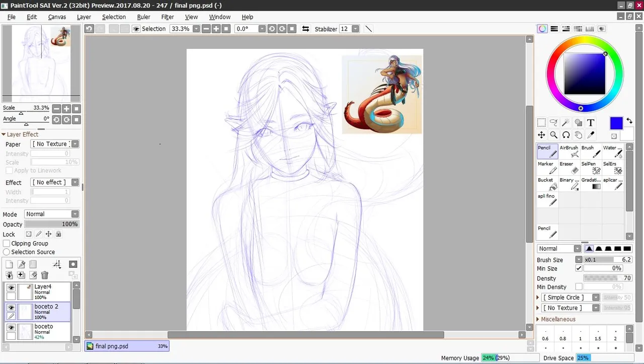
Task: Open the zoom percentage dropdown in toolbar
Action: (x=196, y=29)
